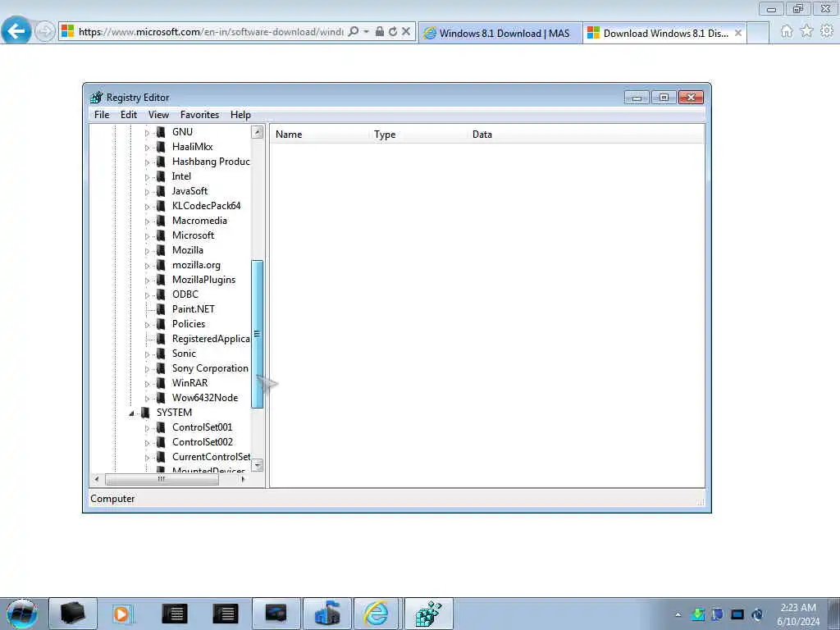Expand the ControlSet001 key

click(x=147, y=428)
